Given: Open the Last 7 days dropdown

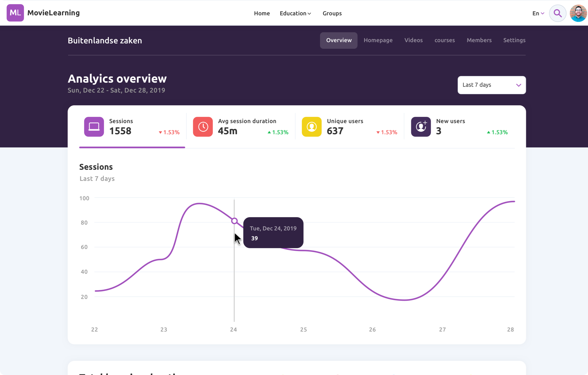Looking at the screenshot, I should [492, 85].
